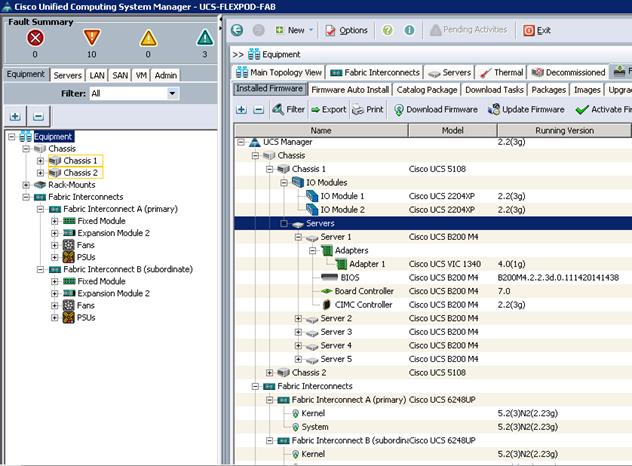The width and height of the screenshot is (632, 466).
Task: Click the major faults orange triangle icon
Action: coord(91,37)
